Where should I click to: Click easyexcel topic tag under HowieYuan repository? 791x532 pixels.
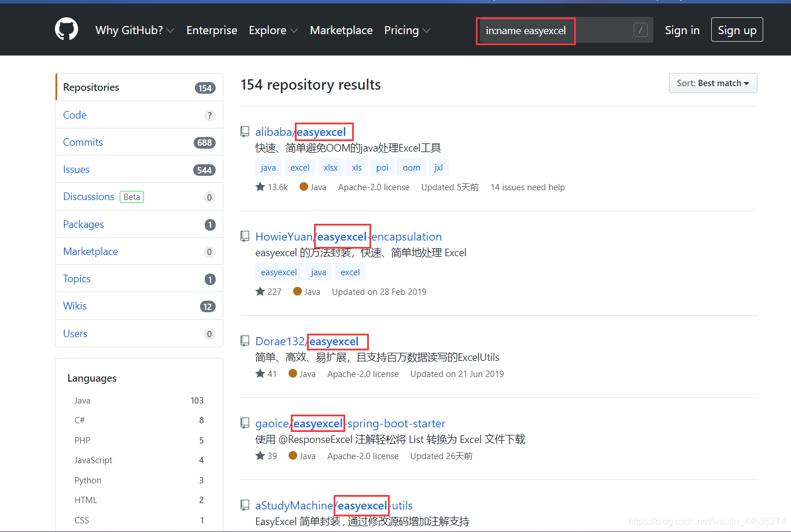click(279, 272)
